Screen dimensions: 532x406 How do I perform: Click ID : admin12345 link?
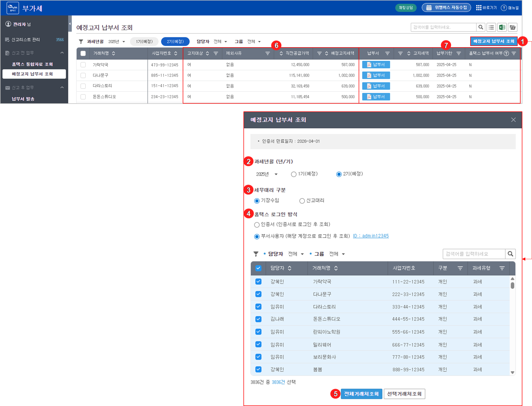tap(371, 236)
